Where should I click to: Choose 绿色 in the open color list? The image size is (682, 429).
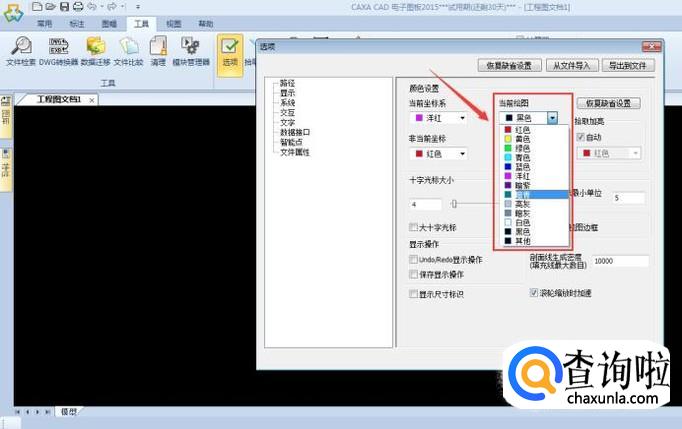point(535,148)
